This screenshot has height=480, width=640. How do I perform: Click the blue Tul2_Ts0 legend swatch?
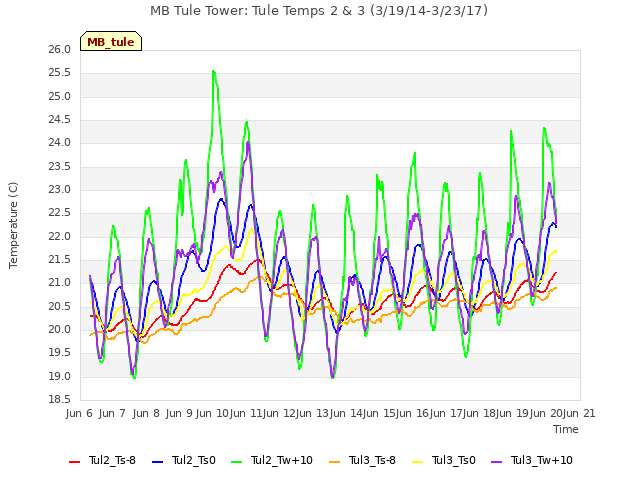(x=157, y=462)
